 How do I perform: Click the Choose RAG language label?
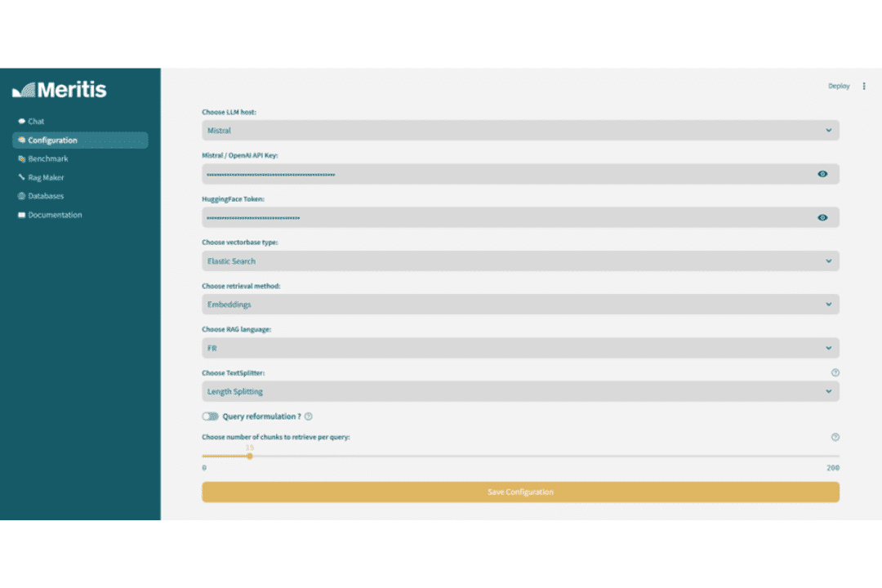pos(236,329)
